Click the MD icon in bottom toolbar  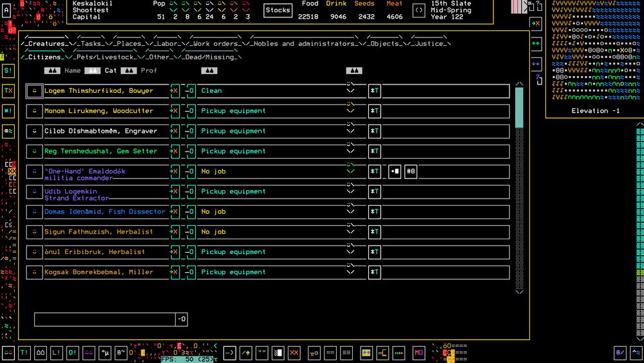click(x=419, y=353)
